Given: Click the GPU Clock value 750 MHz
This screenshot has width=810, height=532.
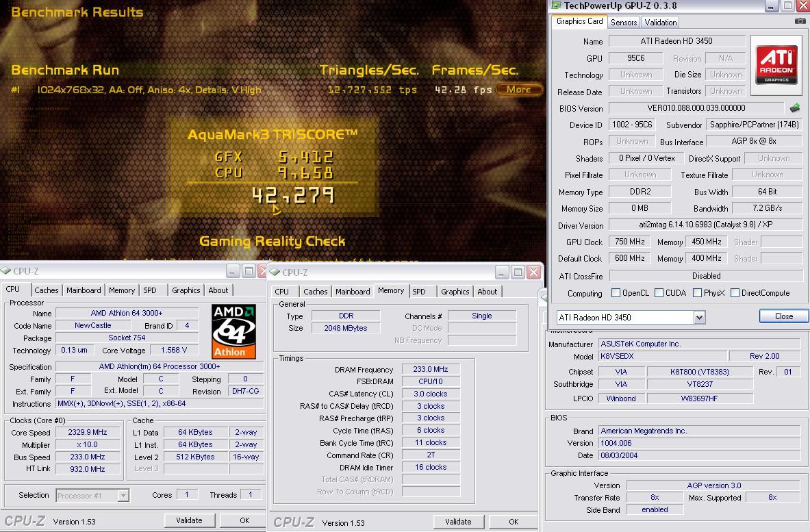Looking at the screenshot, I should click(629, 242).
